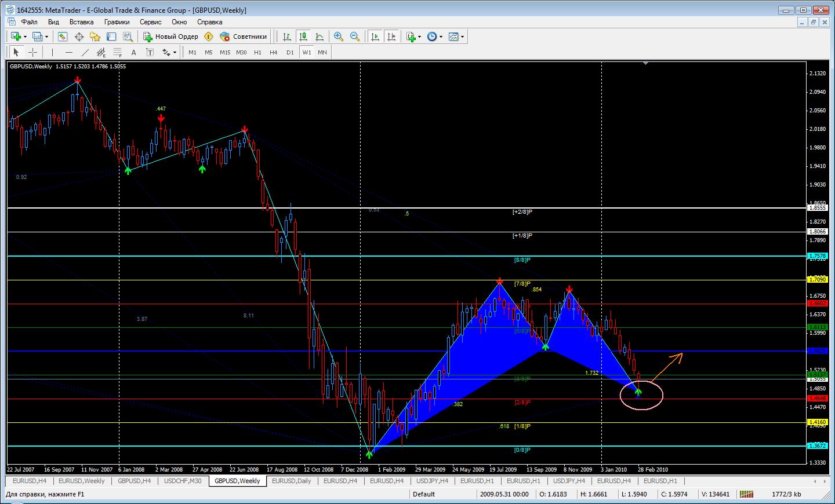Expand the Templates dropdown arrow
Screen dimensions: 835x504
[463, 36]
